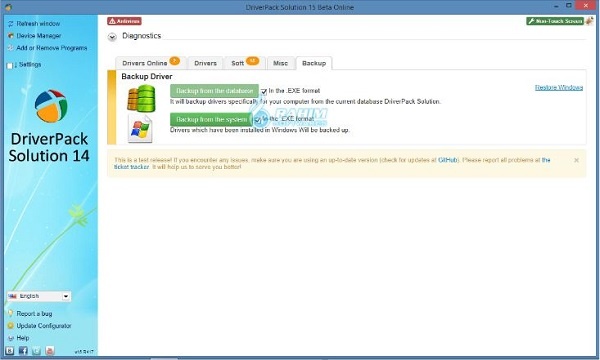
Task: Toggle .EXE format for system backup
Action: click(x=258, y=120)
